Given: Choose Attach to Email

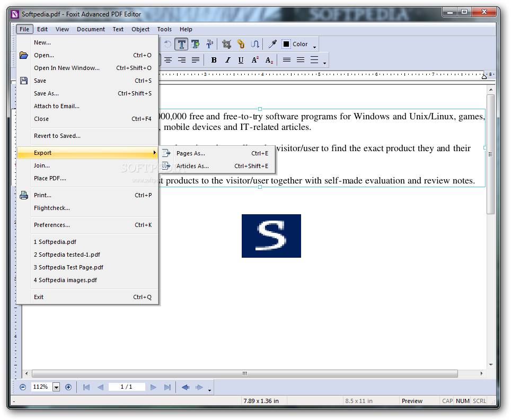Looking at the screenshot, I should pos(87,106).
